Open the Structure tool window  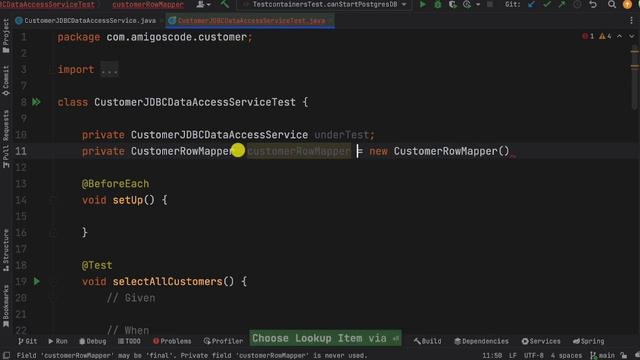[x=6, y=250]
